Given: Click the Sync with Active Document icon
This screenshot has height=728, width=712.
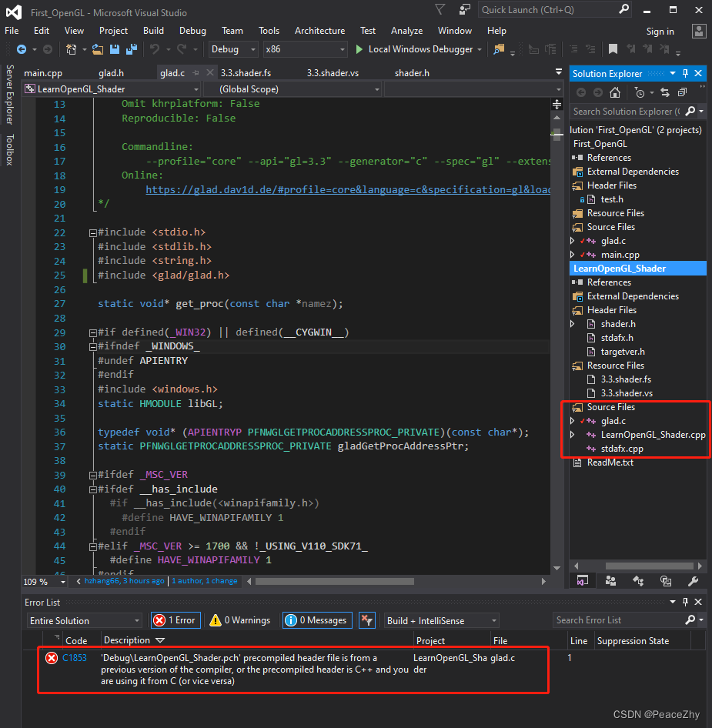Looking at the screenshot, I should click(x=665, y=92).
